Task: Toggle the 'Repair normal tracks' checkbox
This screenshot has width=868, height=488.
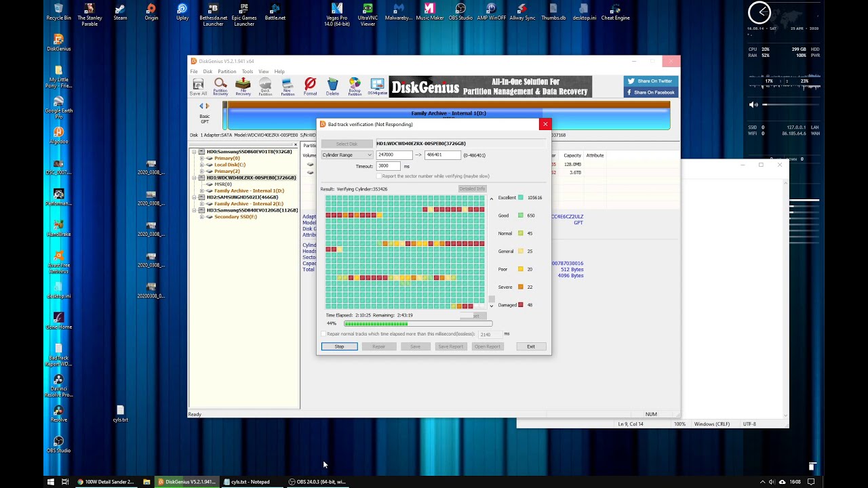Action: [x=323, y=334]
